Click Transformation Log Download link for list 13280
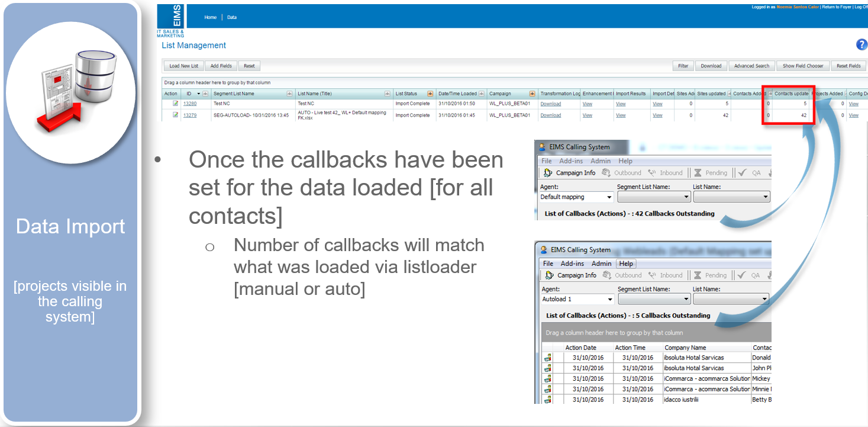The width and height of the screenshot is (868, 427). pos(551,104)
